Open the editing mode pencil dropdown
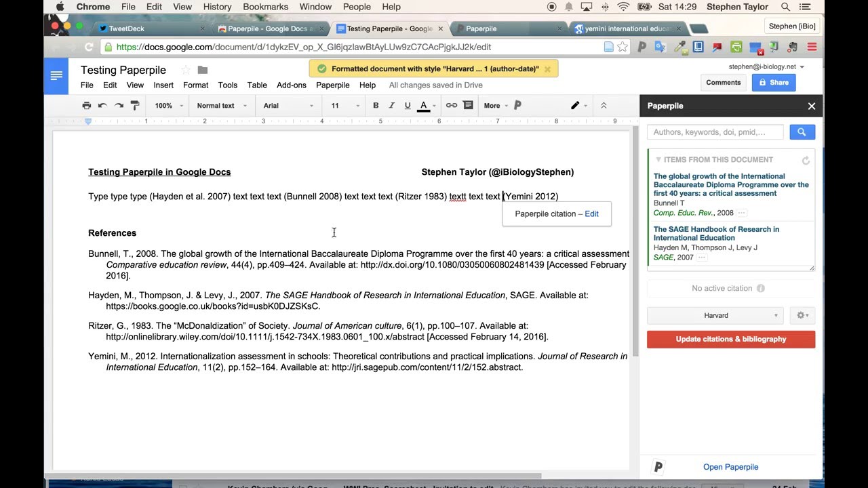This screenshot has width=868, height=488. [x=578, y=106]
